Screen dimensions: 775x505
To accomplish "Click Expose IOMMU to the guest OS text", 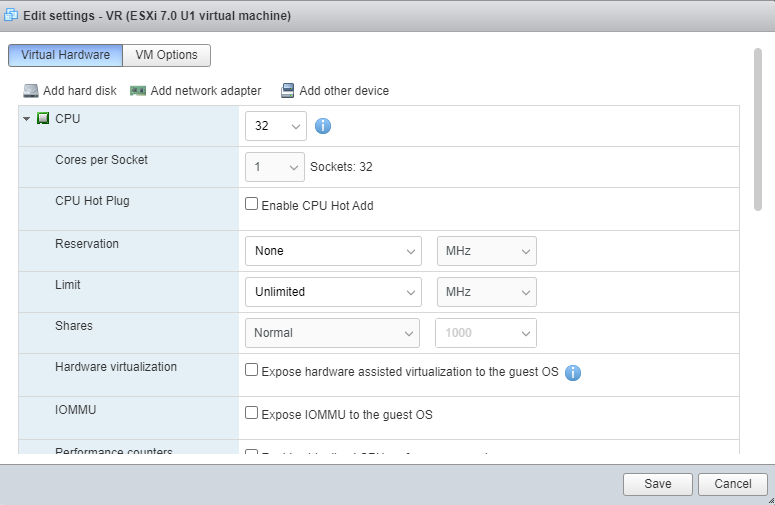I will [x=347, y=415].
